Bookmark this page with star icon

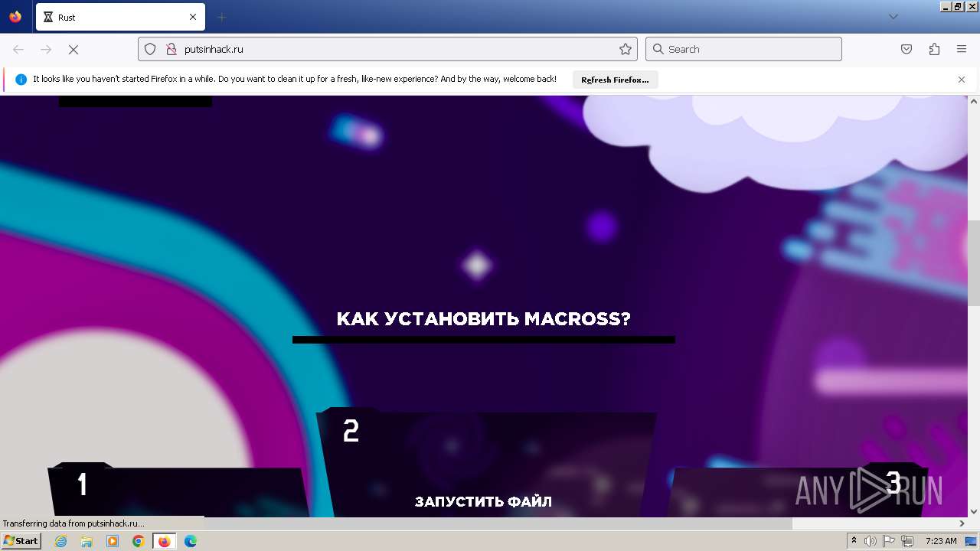(626, 49)
